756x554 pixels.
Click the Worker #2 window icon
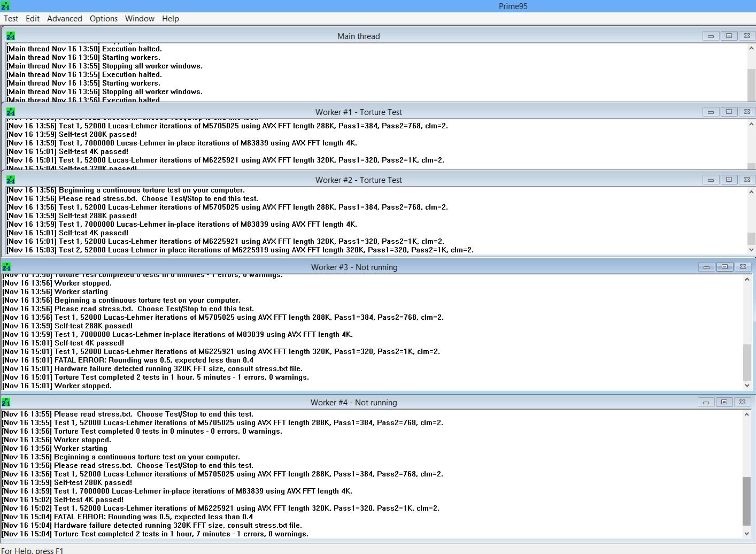click(11, 180)
